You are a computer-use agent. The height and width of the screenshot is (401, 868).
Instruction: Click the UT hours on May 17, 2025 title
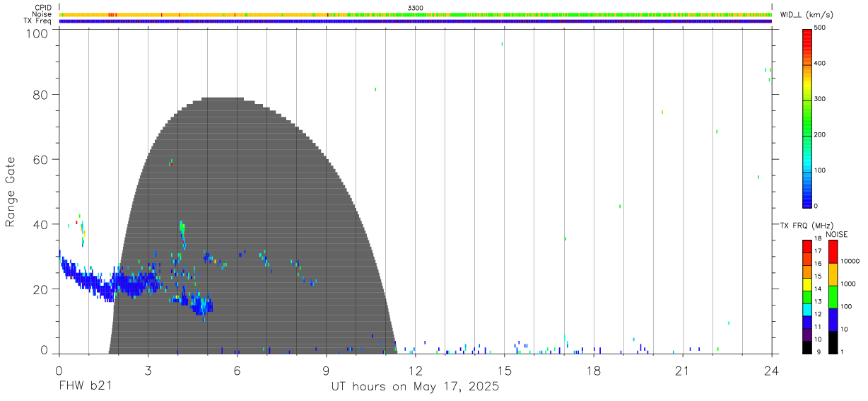tap(415, 387)
